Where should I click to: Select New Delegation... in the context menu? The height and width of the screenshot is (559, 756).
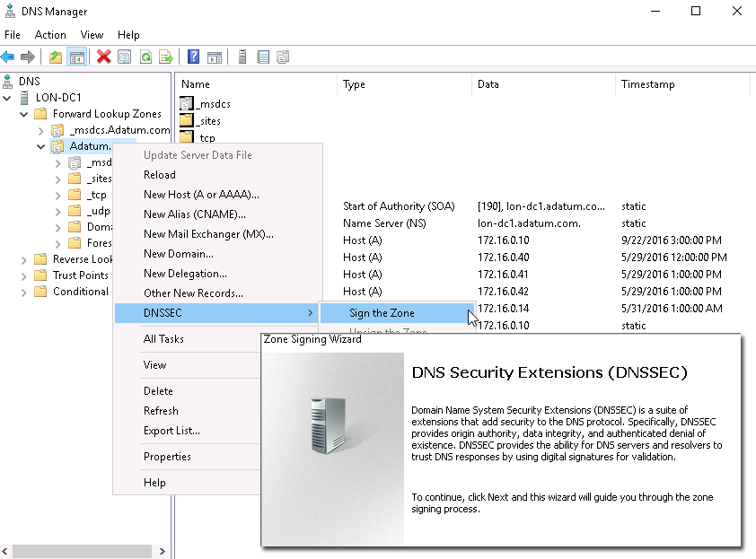218,274
